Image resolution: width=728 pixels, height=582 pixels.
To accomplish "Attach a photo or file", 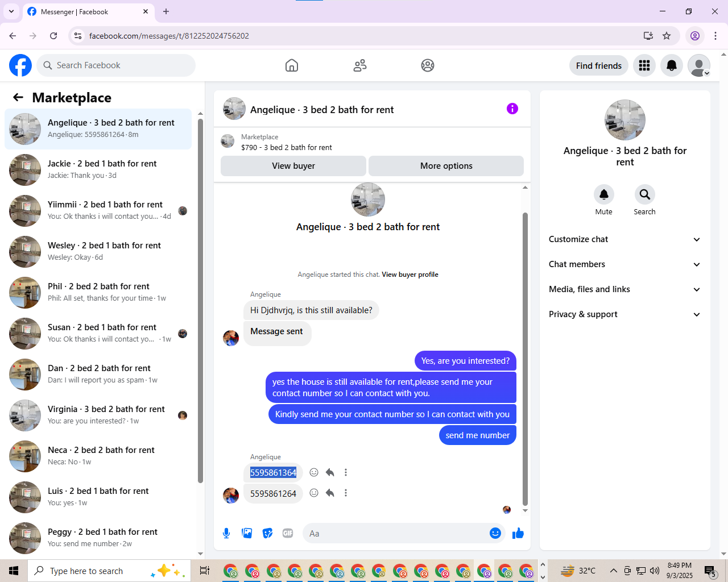I will point(247,533).
